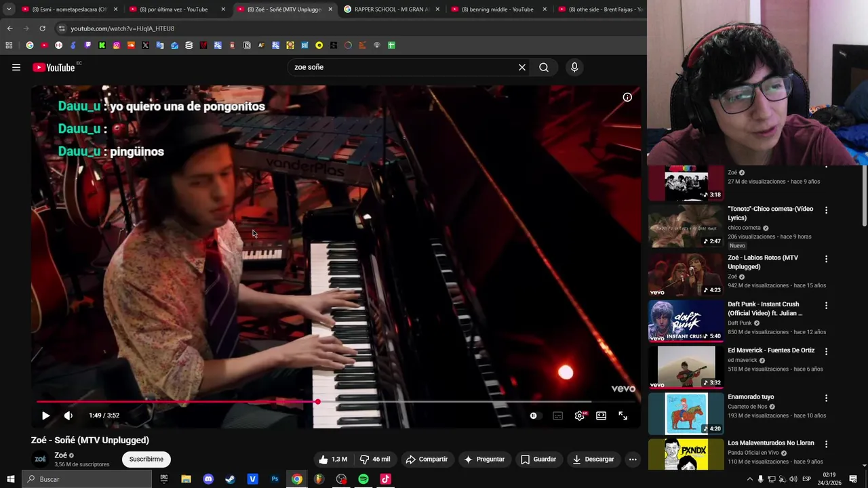The height and width of the screenshot is (488, 868).
Task: Click the taskbar Buscar search box
Action: click(87, 479)
